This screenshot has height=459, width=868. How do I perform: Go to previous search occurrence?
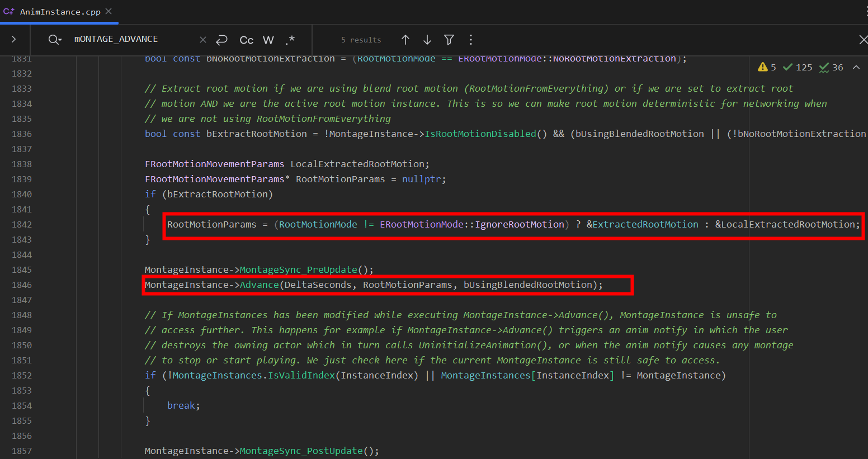point(405,40)
